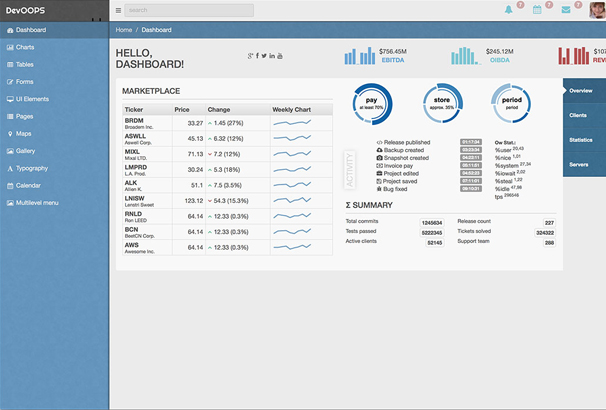This screenshot has width=606, height=410.
Task: Click the Google Plus social icon
Action: [249, 55]
